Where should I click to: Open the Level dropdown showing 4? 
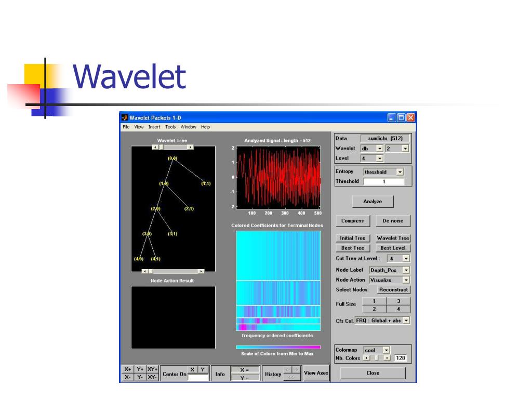[x=372, y=158]
